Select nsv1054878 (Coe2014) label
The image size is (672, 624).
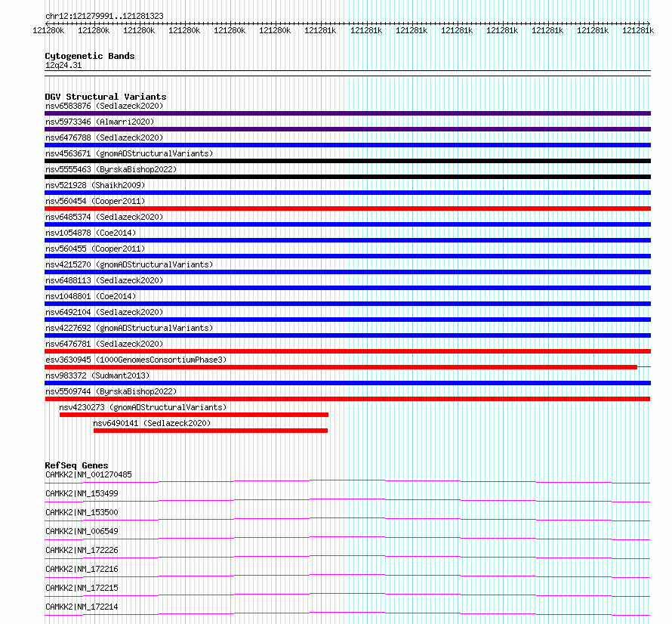pyautogui.click(x=91, y=233)
